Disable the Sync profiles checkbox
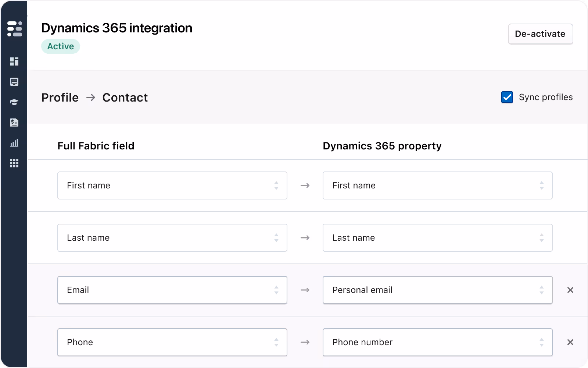 click(x=507, y=97)
